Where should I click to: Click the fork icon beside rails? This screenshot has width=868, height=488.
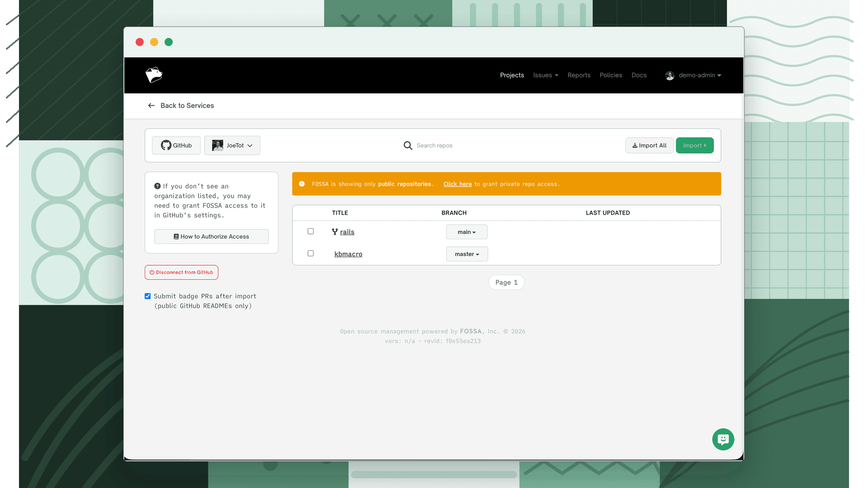click(x=335, y=232)
